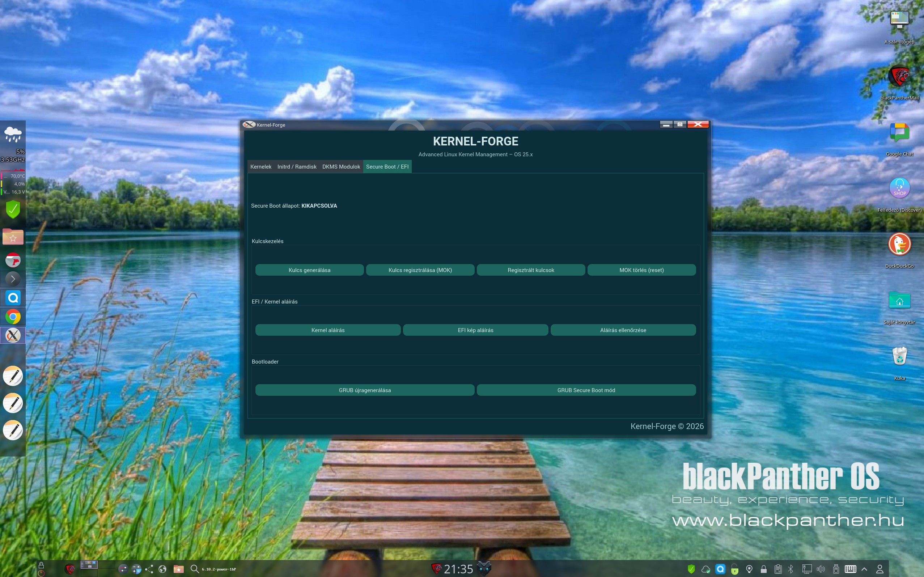Expand the side dock chevron arrow
924x577 pixels.
point(13,279)
